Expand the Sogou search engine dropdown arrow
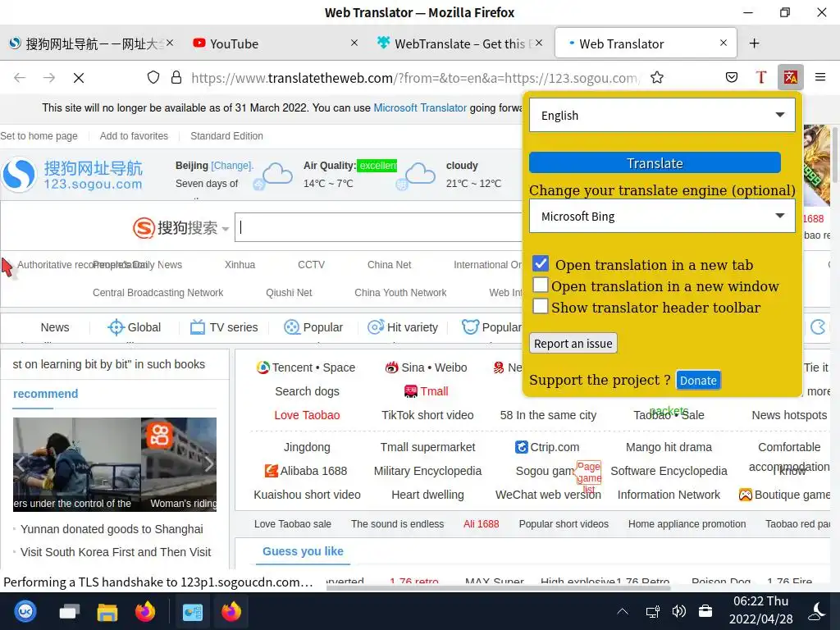Screen dimensions: 840x630 coord(226,229)
